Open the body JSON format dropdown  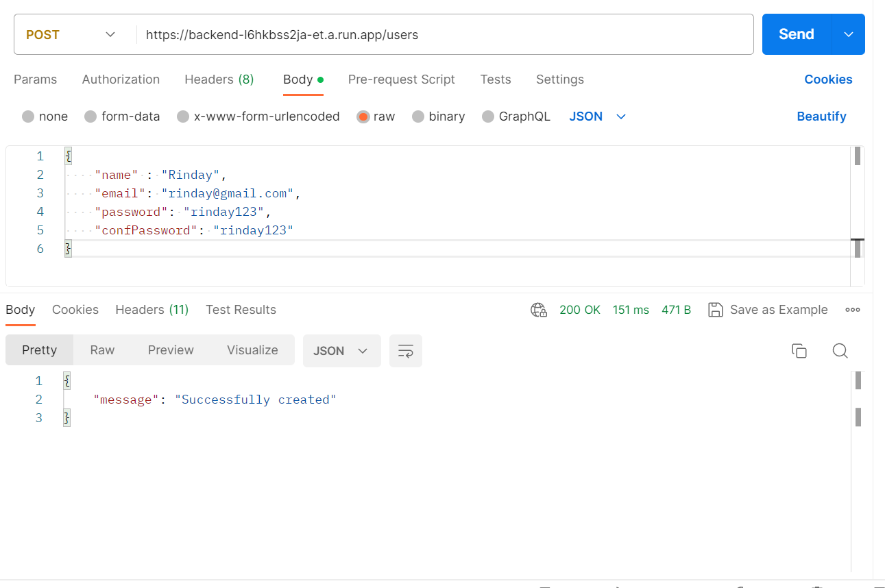597,116
